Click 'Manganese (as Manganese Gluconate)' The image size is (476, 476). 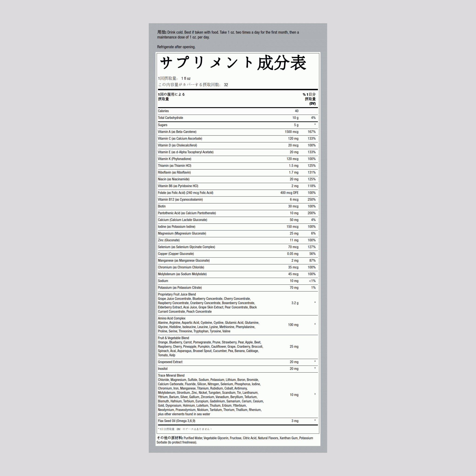[x=184, y=260]
